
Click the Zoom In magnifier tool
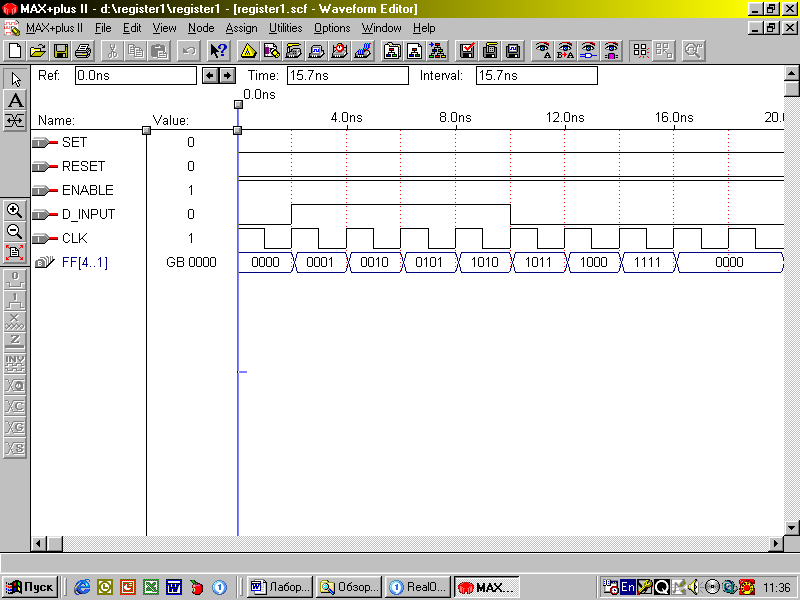[15, 210]
